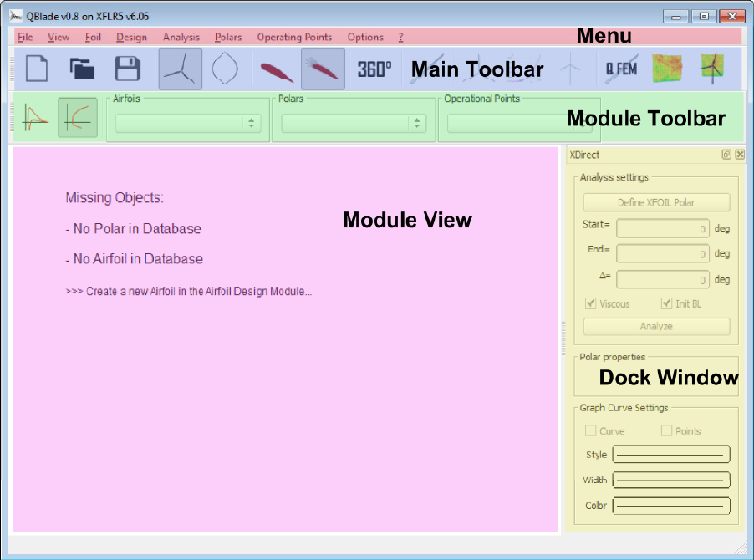Open the View menu
The width and height of the screenshot is (754, 560).
(59, 37)
